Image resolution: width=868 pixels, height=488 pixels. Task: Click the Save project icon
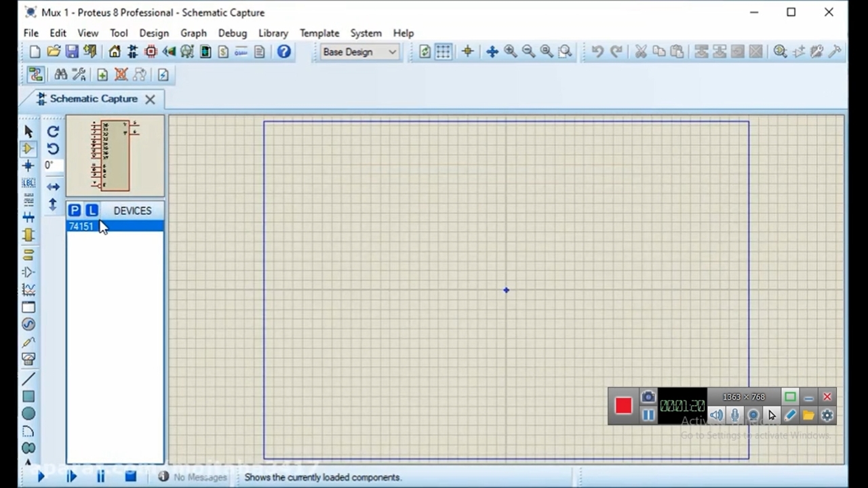click(71, 52)
